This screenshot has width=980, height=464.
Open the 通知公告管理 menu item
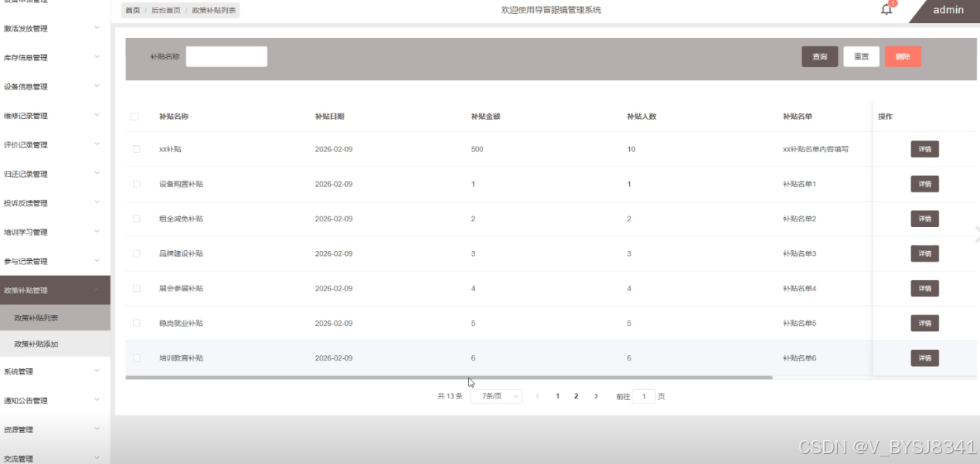(55, 401)
